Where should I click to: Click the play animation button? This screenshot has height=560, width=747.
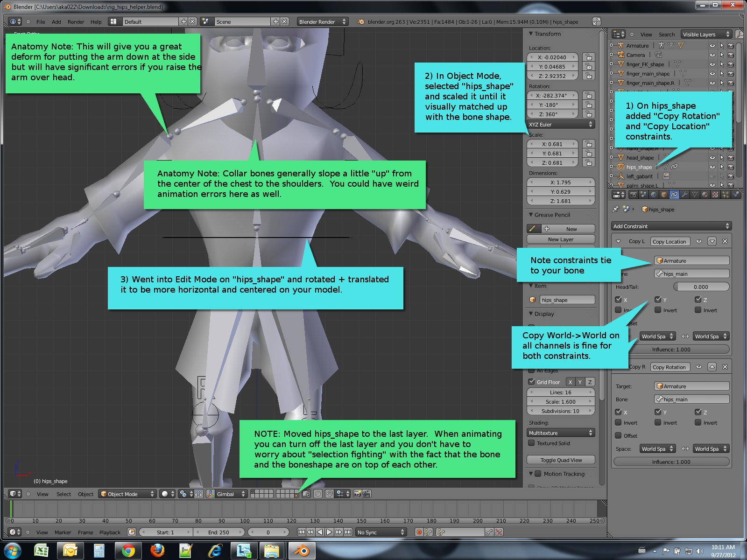(x=329, y=532)
